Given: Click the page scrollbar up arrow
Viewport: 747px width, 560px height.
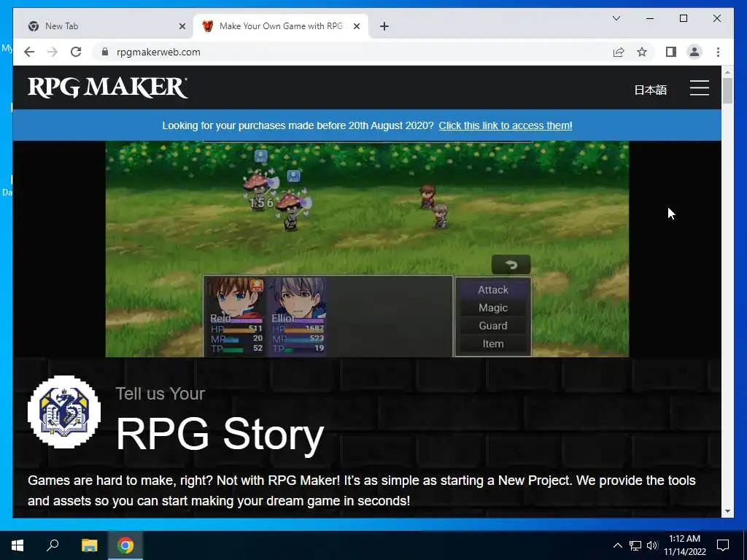Looking at the screenshot, I should pos(727,72).
